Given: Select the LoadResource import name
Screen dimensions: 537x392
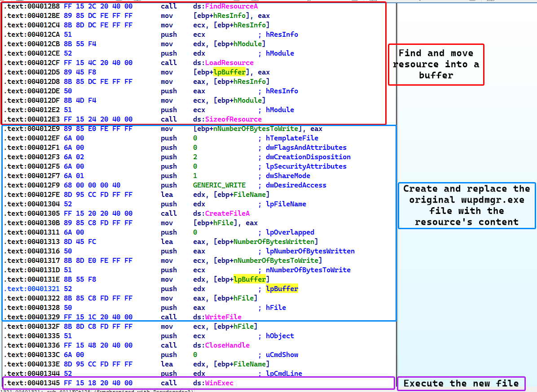Looking at the screenshot, I should point(229,62).
